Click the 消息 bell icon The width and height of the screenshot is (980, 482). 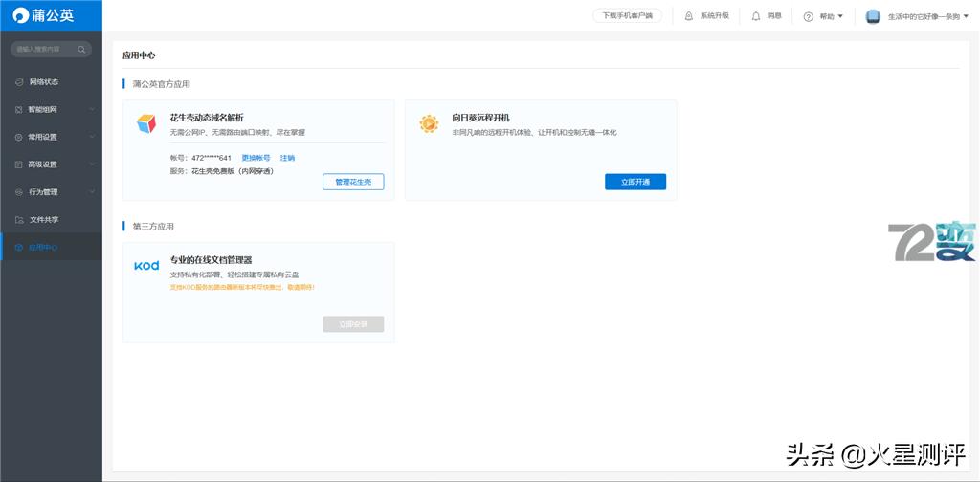coord(756,16)
